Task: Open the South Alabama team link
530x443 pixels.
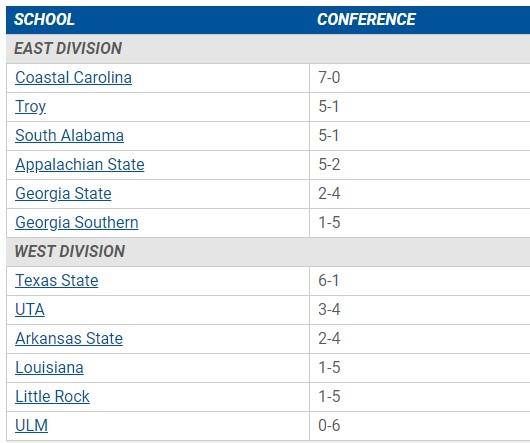Action: click(69, 136)
